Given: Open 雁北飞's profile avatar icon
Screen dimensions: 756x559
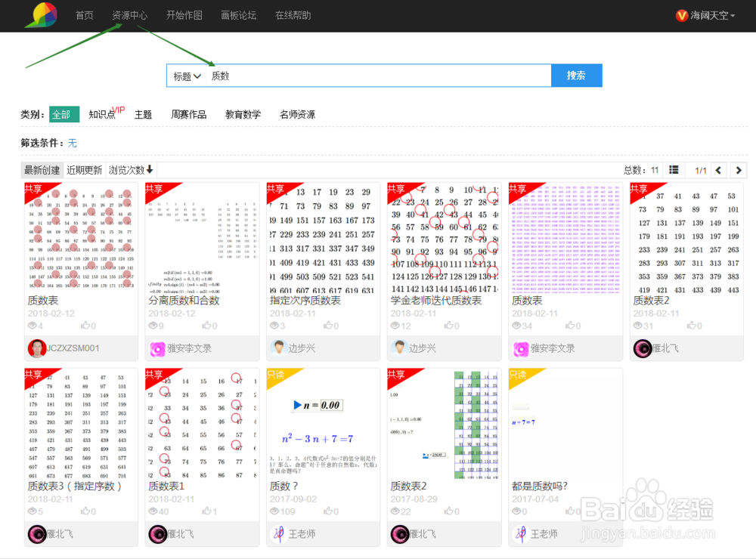Looking at the screenshot, I should point(642,348).
